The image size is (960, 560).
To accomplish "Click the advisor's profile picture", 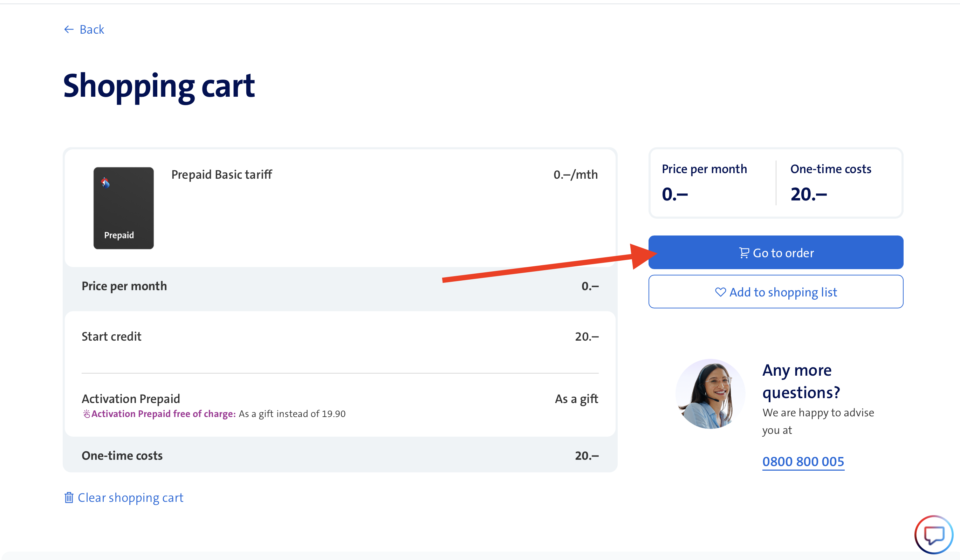I will pyautogui.click(x=710, y=394).
